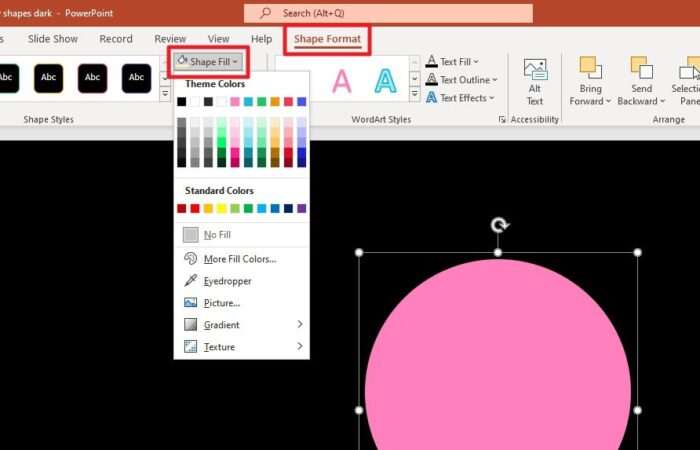The image size is (700, 450).
Task: Select the teal outlined WordArt style A
Action: pos(385,81)
